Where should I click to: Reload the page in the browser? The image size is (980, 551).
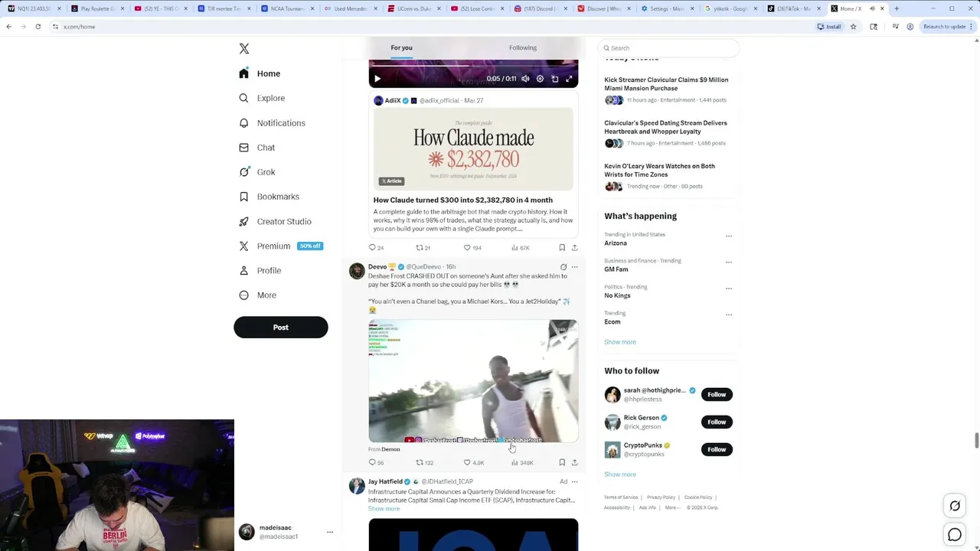(x=38, y=27)
